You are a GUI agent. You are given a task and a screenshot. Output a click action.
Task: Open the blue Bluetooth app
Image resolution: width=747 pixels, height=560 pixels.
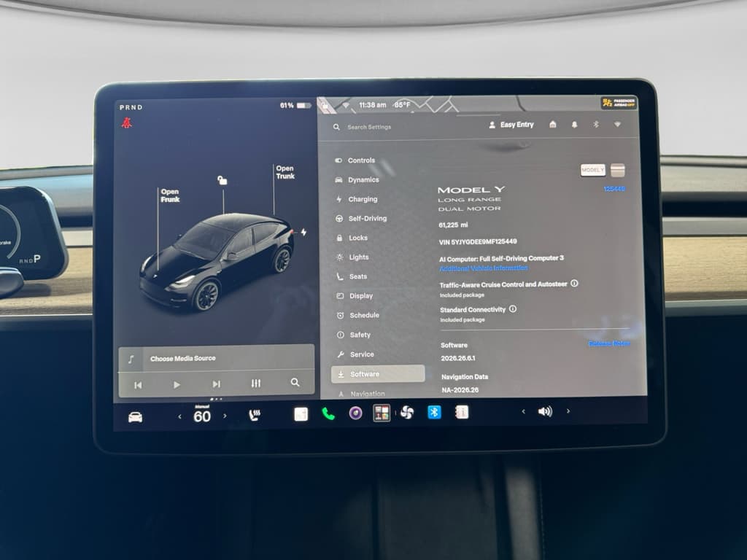(434, 412)
